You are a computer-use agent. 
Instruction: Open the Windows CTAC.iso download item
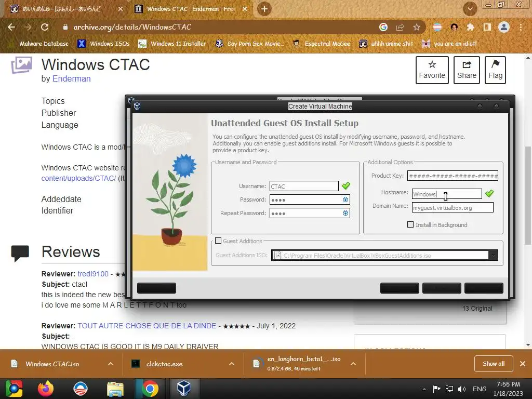(x=52, y=364)
